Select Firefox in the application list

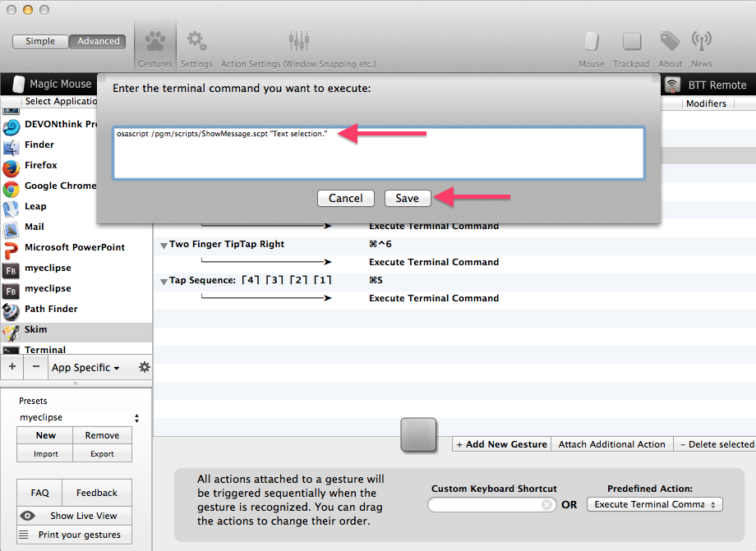(x=41, y=165)
